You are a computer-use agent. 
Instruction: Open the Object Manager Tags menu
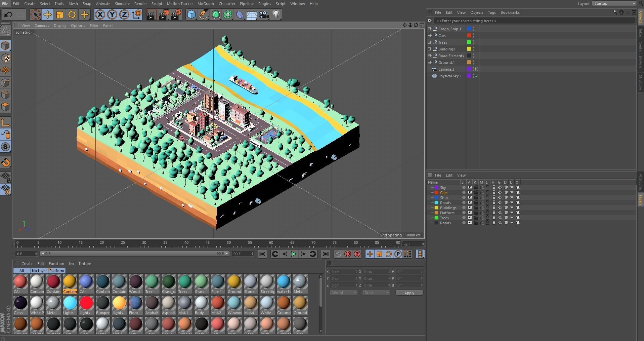click(492, 12)
